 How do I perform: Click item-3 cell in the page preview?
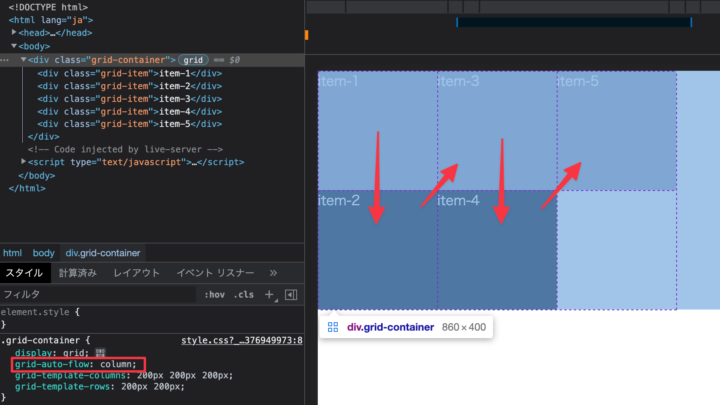497,131
